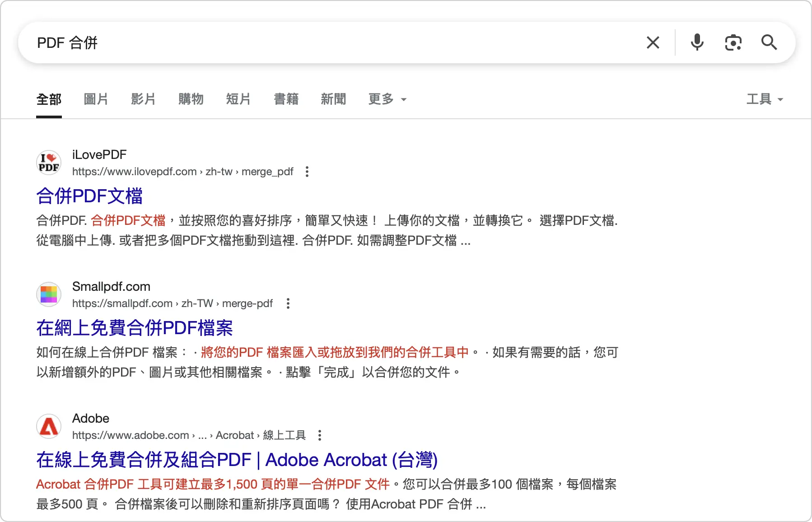
Task: Click the ilovepdf.com merge_pdf URL
Action: (183, 172)
